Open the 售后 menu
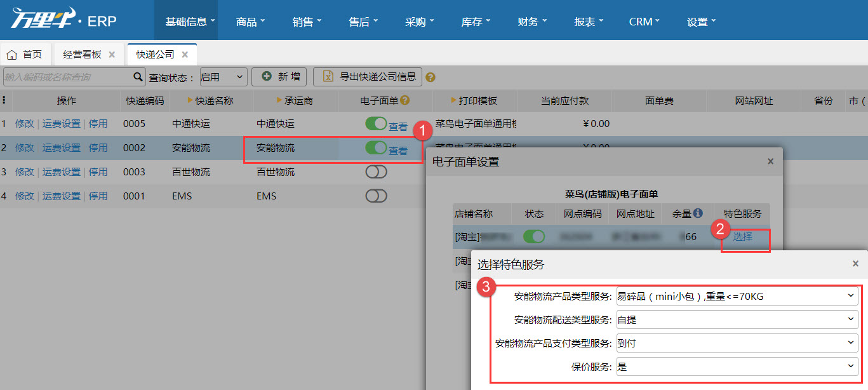Viewport: 868px width, 390px height. [363, 22]
